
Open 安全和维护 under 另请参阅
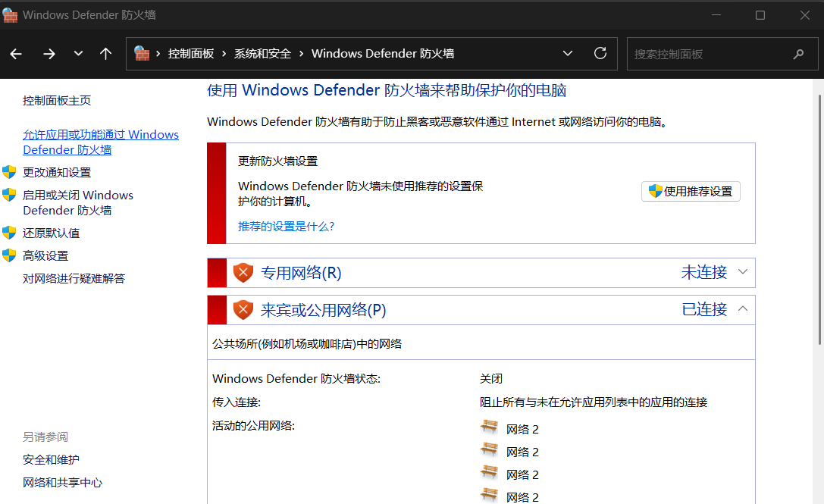(x=51, y=460)
